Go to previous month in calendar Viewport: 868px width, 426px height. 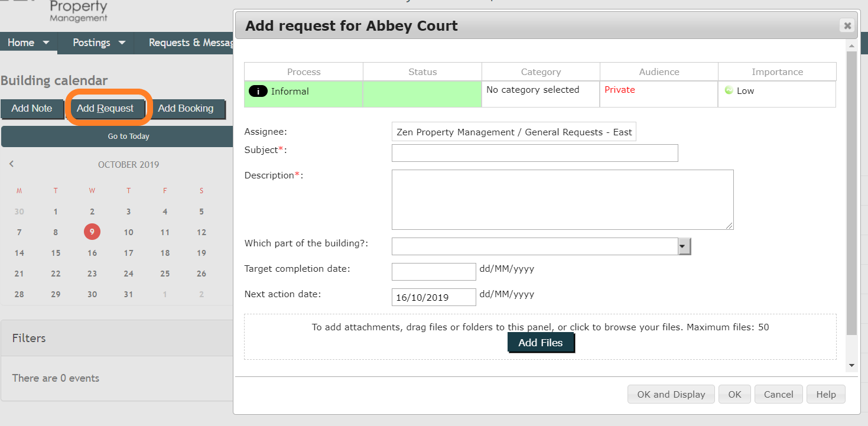point(11,164)
